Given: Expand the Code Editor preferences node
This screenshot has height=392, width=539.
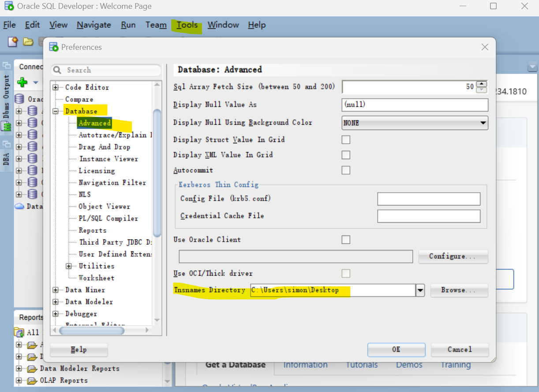Looking at the screenshot, I should coord(56,87).
